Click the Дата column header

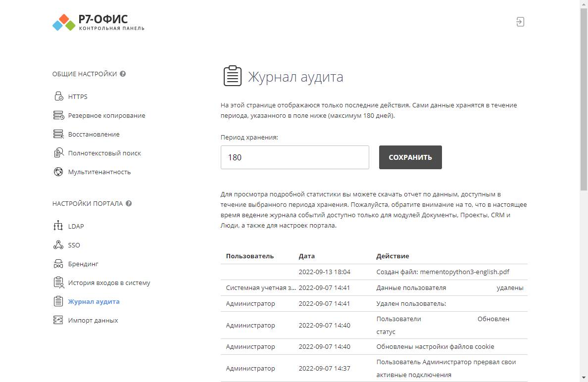[307, 256]
